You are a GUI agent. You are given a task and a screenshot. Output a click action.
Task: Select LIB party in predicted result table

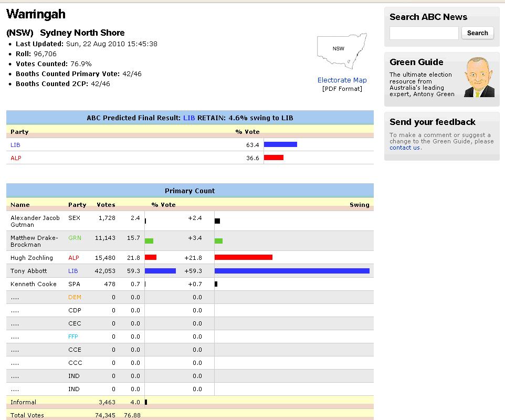(x=15, y=145)
